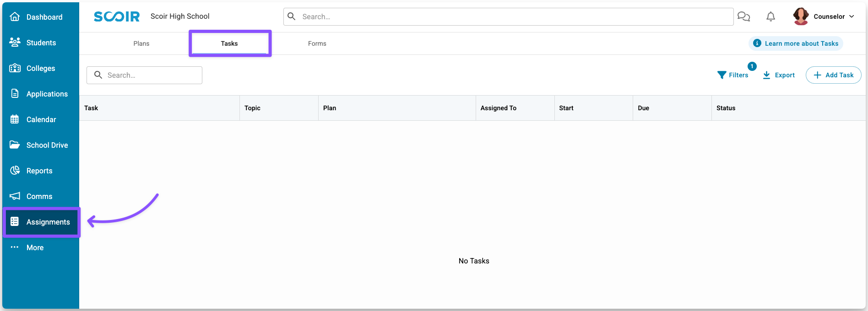Image resolution: width=868 pixels, height=311 pixels.
Task: Open the messages chat bubbles icon
Action: (x=743, y=17)
